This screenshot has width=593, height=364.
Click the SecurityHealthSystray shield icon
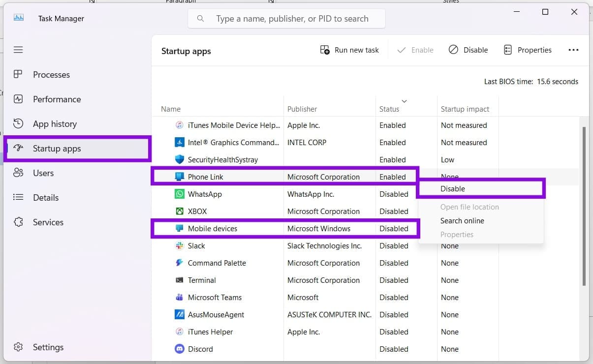(x=180, y=159)
